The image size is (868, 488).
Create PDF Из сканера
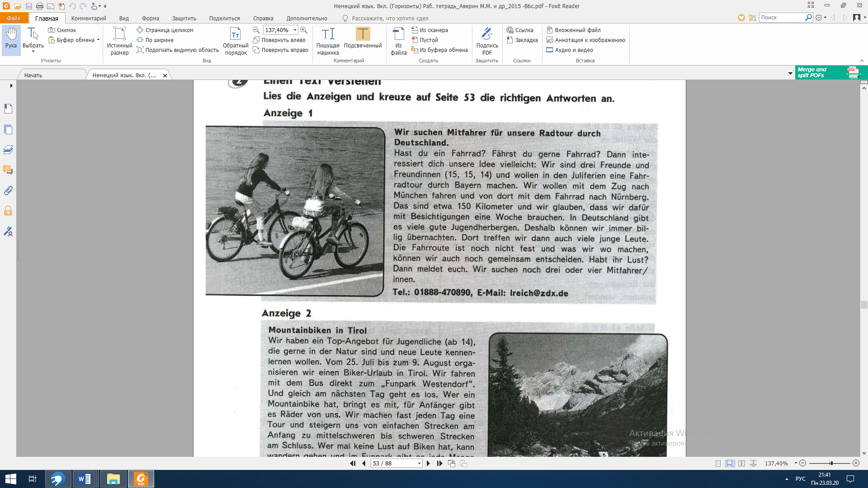[x=429, y=30]
